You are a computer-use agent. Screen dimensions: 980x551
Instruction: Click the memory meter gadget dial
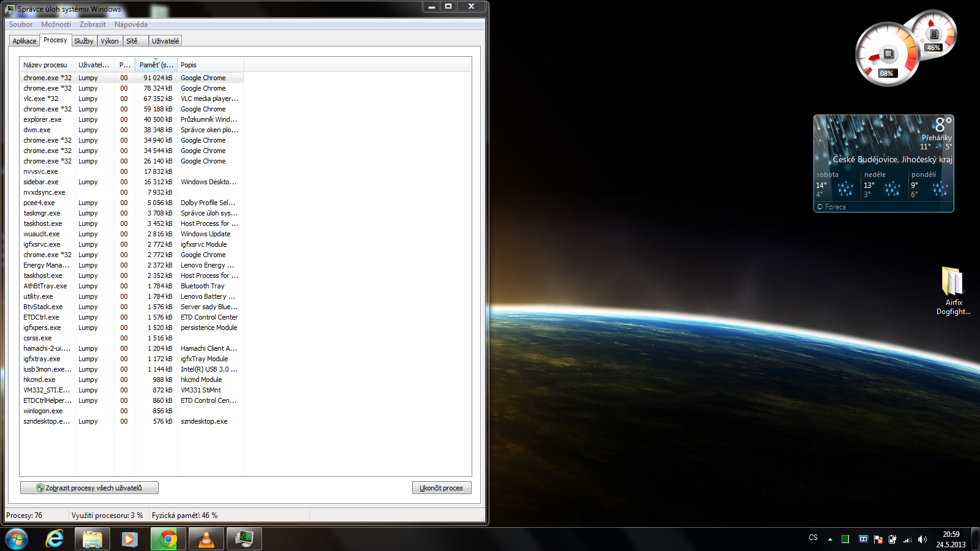(x=933, y=34)
